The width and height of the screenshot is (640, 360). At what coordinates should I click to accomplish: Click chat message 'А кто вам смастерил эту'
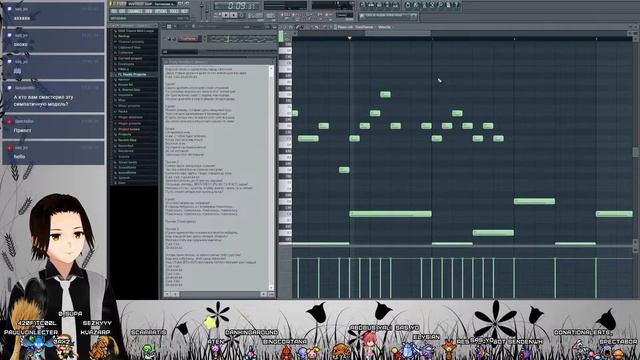pos(43,97)
